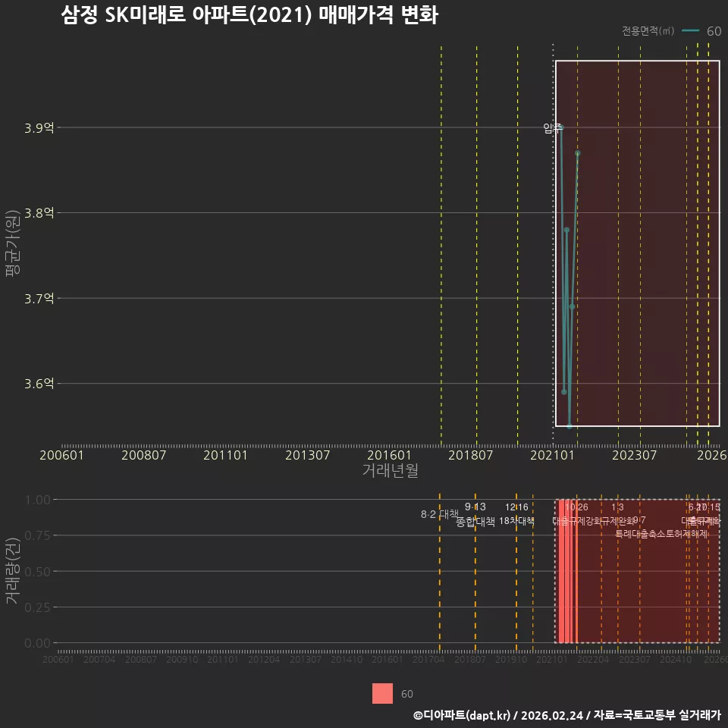Click the 종합대책 annotation text
728x728 pixels.
[475, 522]
